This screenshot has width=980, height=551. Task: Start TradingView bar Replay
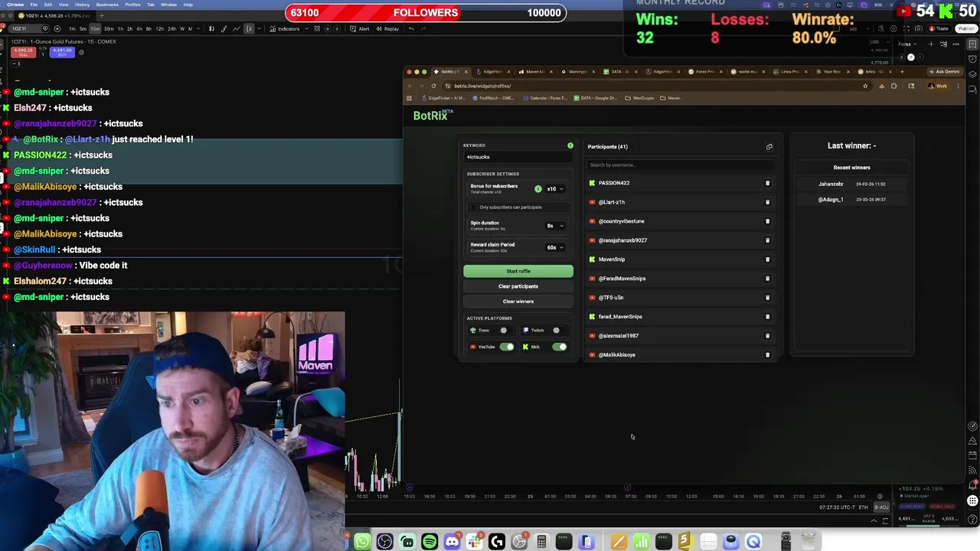point(387,29)
